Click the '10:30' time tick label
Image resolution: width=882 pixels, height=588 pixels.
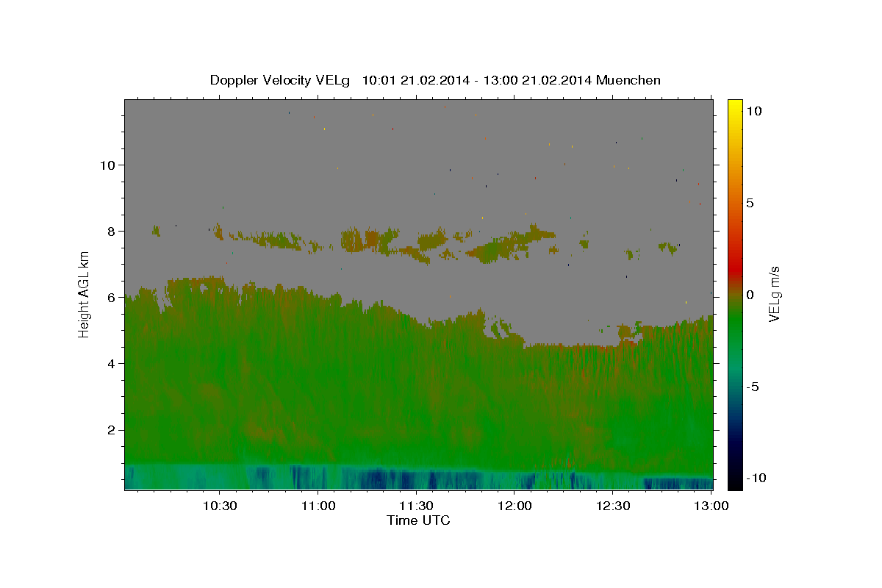click(219, 506)
